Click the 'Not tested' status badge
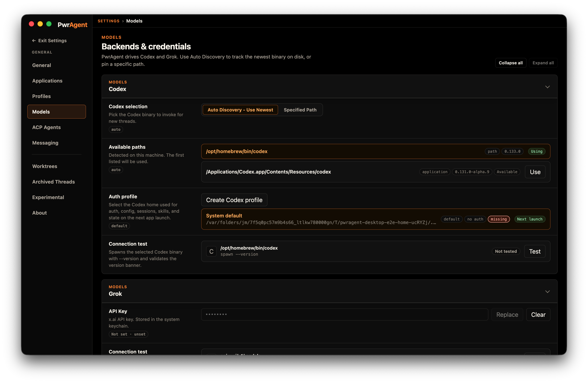The image size is (588, 383). 506,251
